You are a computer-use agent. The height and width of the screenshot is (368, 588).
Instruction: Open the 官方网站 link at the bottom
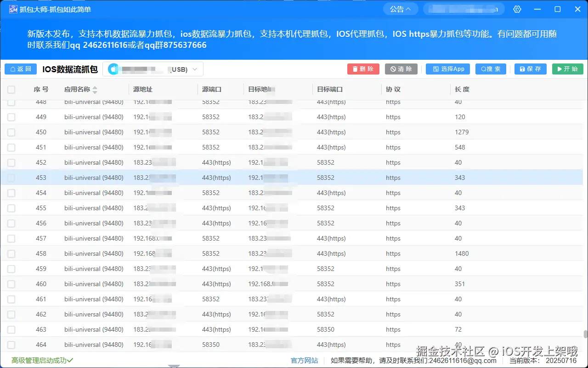point(304,361)
